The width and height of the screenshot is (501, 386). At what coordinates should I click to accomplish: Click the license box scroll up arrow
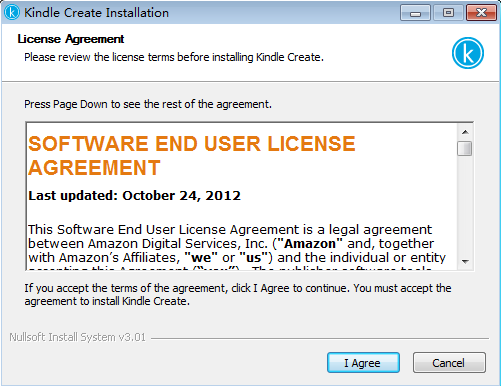[x=465, y=132]
